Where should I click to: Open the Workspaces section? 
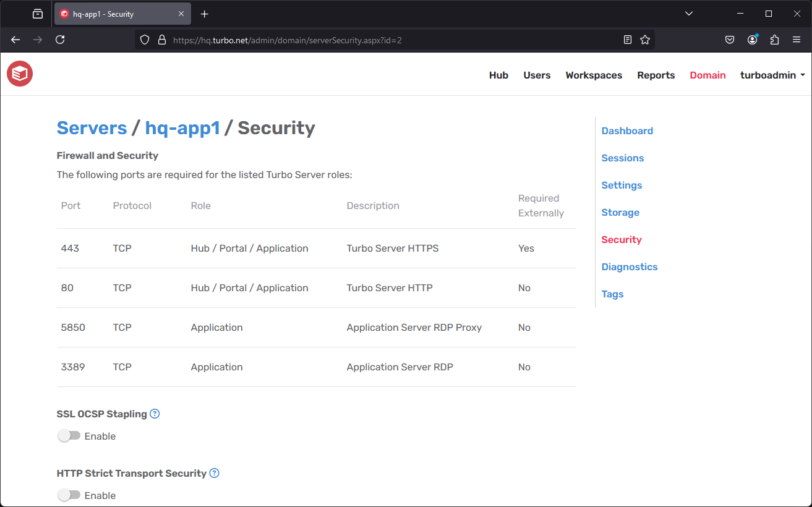593,75
